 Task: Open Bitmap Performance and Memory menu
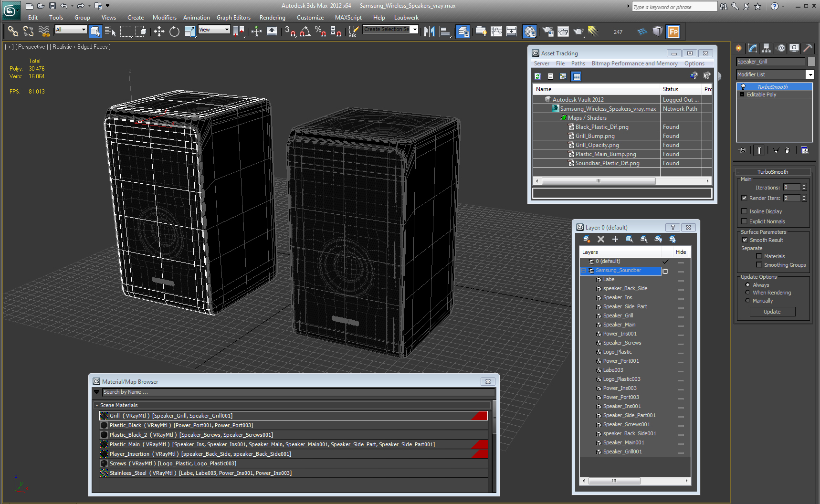[634, 63]
